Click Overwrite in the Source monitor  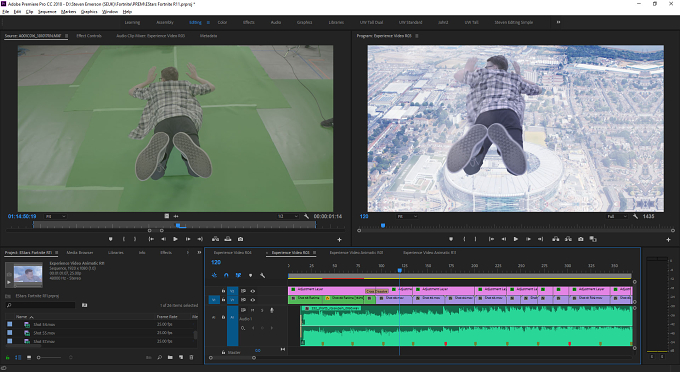point(228,239)
